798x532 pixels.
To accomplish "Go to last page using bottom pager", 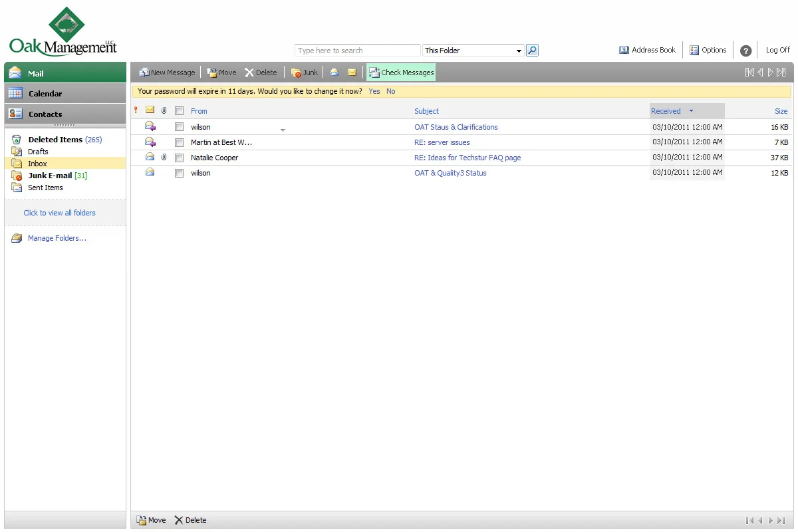I will pyautogui.click(x=781, y=521).
